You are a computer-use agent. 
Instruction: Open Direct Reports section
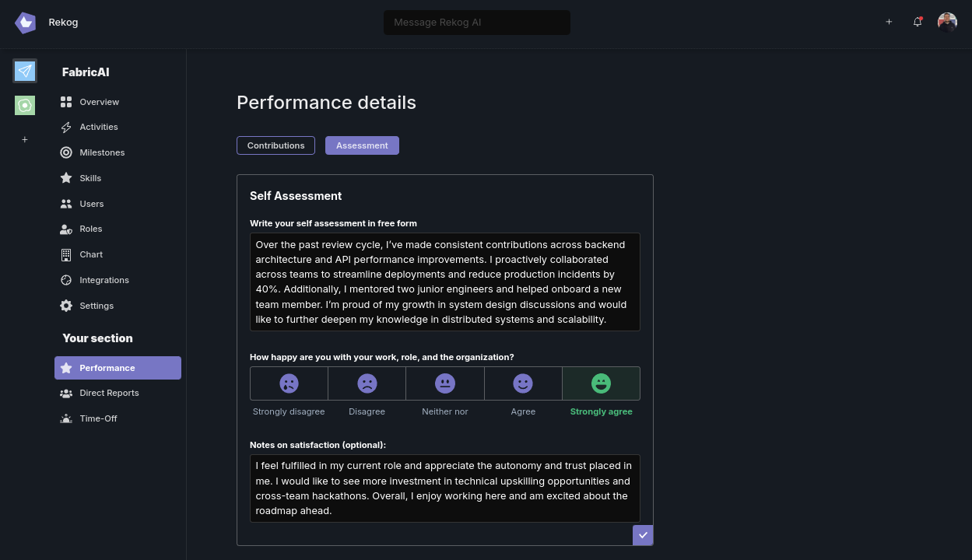click(109, 393)
